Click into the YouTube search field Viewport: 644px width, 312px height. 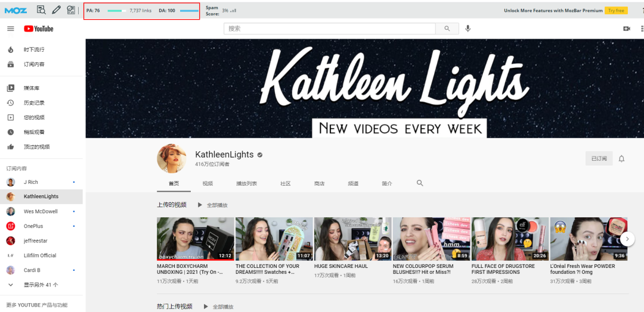(x=329, y=29)
